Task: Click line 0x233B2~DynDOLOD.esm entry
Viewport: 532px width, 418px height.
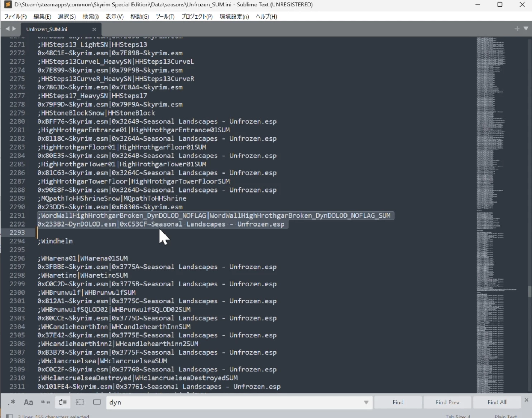Action: 161,224
